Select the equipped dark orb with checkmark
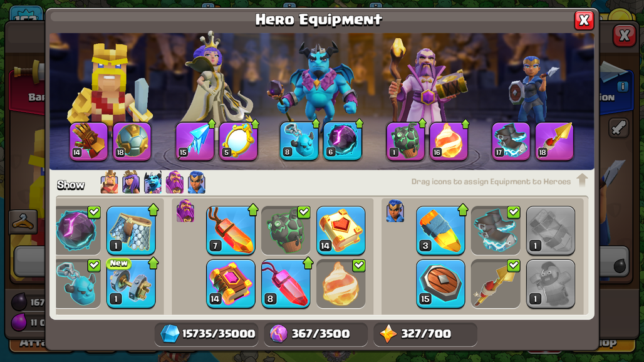The width and height of the screenshot is (644, 362). [x=78, y=230]
